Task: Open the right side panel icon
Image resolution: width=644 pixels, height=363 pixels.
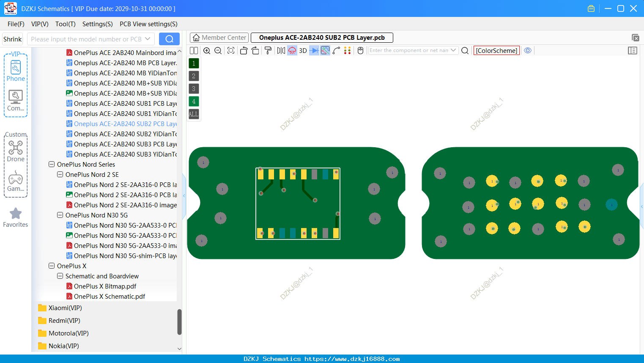Action: [x=633, y=50]
